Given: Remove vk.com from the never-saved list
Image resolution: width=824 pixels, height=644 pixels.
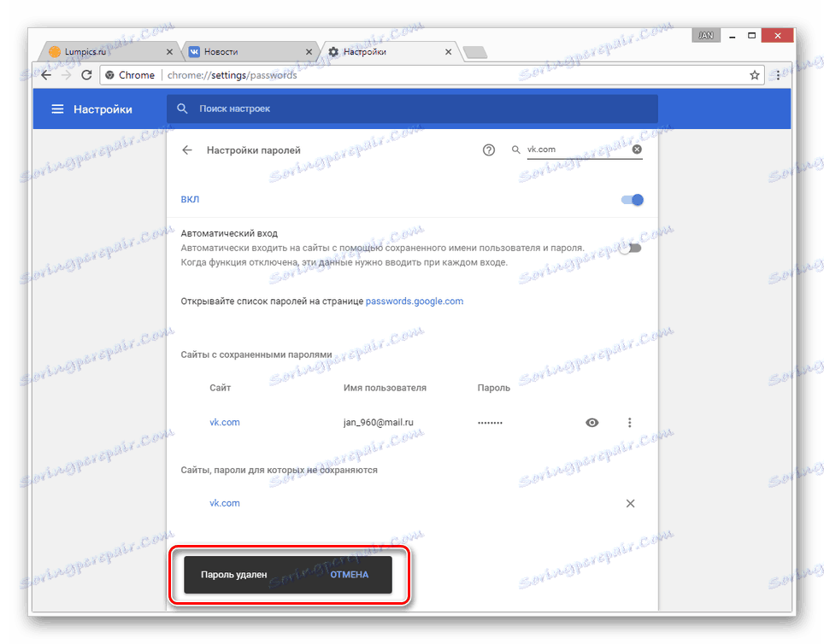Looking at the screenshot, I should tap(631, 503).
